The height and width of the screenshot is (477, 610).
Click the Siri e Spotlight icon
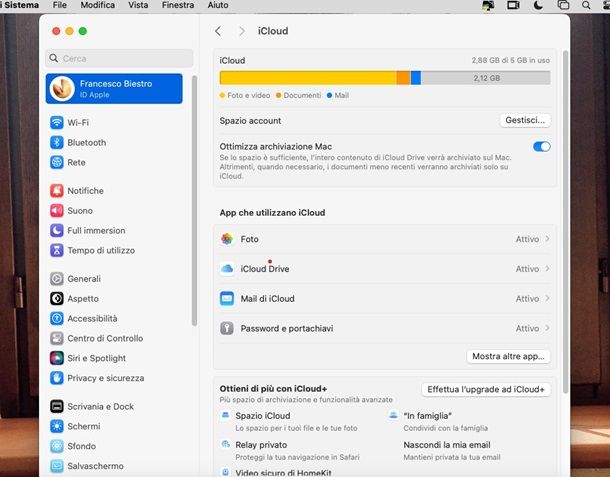pos(57,358)
